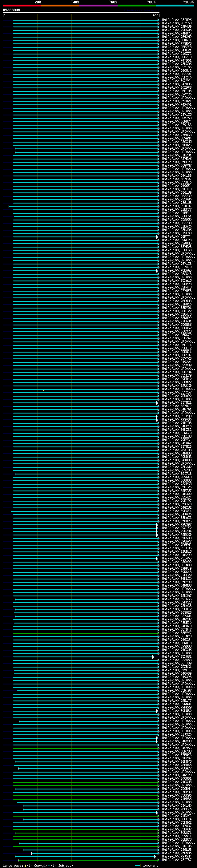Select the UniRef100_Q95V34 label
This screenshot has width=197, height=868.
point(177,440)
